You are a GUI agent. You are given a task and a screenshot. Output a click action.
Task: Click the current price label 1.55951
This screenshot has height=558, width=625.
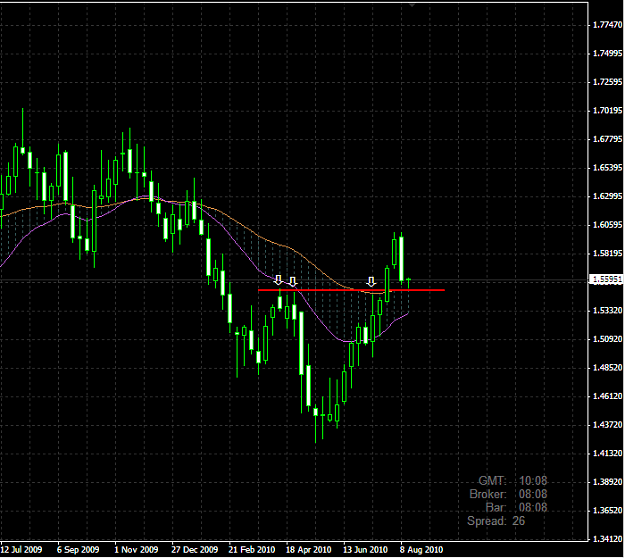[606, 279]
